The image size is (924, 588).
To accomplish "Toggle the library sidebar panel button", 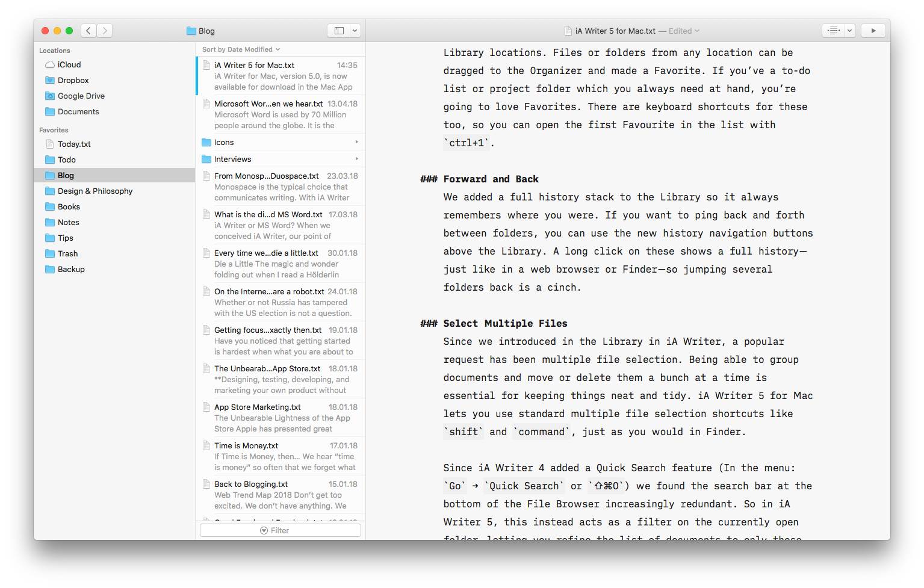I will [x=339, y=31].
